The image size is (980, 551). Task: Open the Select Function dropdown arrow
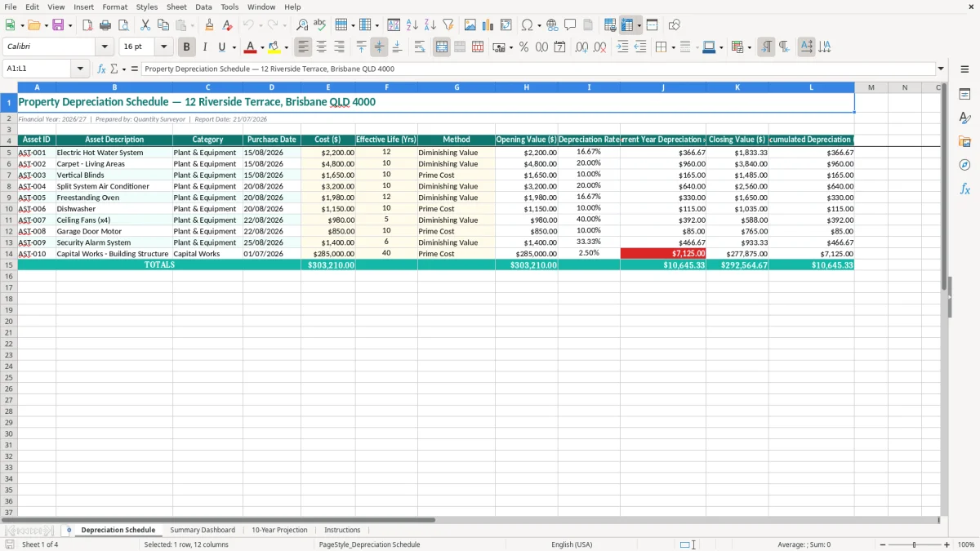pos(123,69)
